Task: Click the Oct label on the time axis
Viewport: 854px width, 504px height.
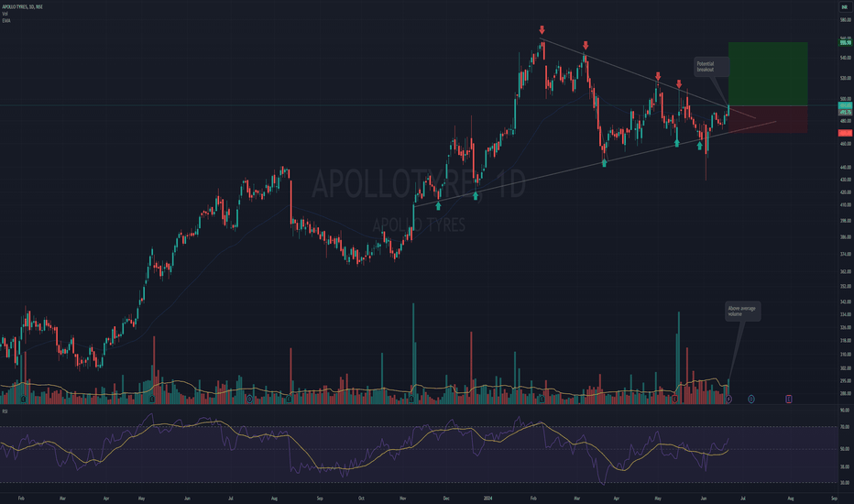Action: click(361, 498)
